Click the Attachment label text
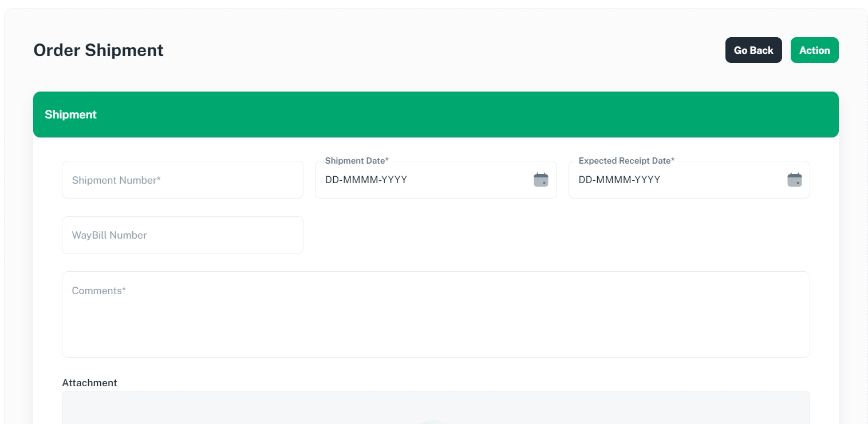Image resolution: width=868 pixels, height=424 pixels. (x=89, y=383)
